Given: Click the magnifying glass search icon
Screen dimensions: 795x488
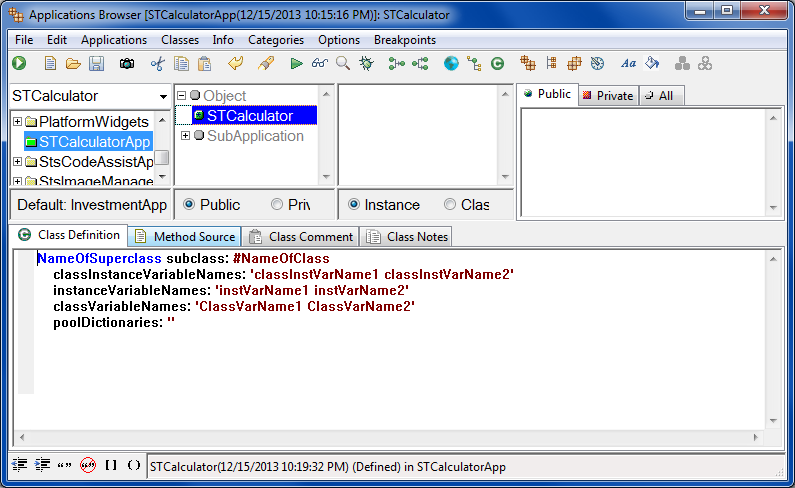Looking at the screenshot, I should click(343, 64).
